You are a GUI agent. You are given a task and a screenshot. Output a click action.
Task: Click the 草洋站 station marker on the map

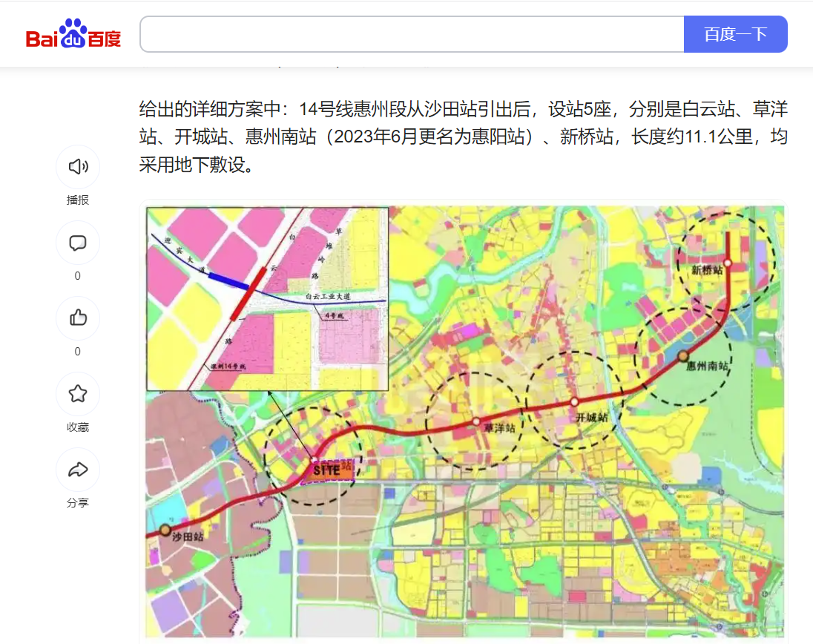pos(476,421)
